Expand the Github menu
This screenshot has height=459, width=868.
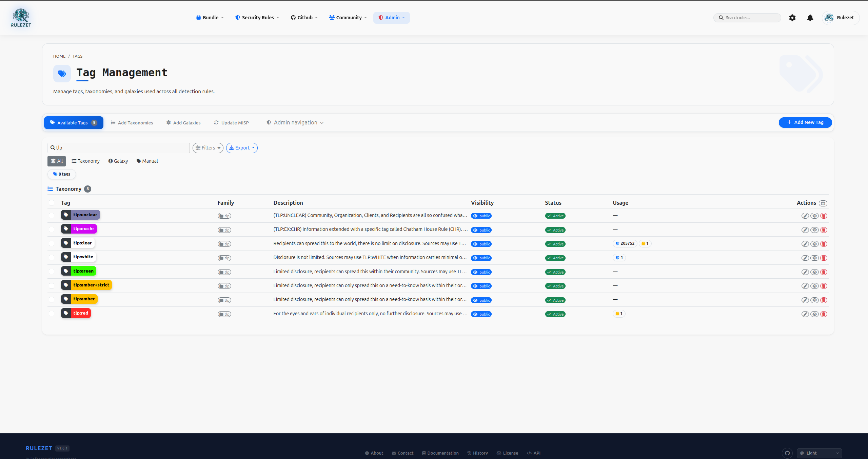click(x=304, y=18)
